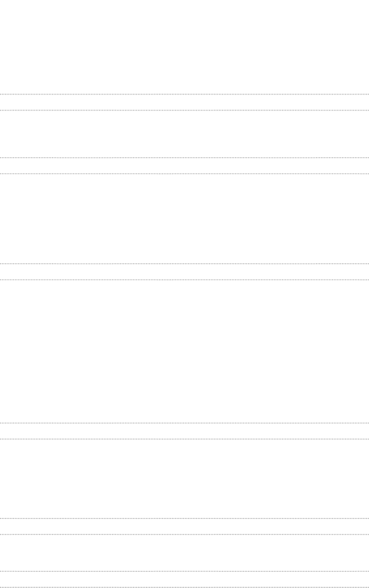
Task: Click blank space between fourth and fifth pairs
Action: 184,478
